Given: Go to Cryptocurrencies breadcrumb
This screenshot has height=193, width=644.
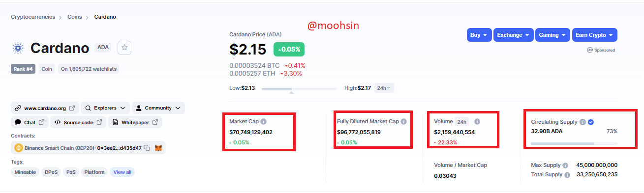Looking at the screenshot, I should coord(33,17).
